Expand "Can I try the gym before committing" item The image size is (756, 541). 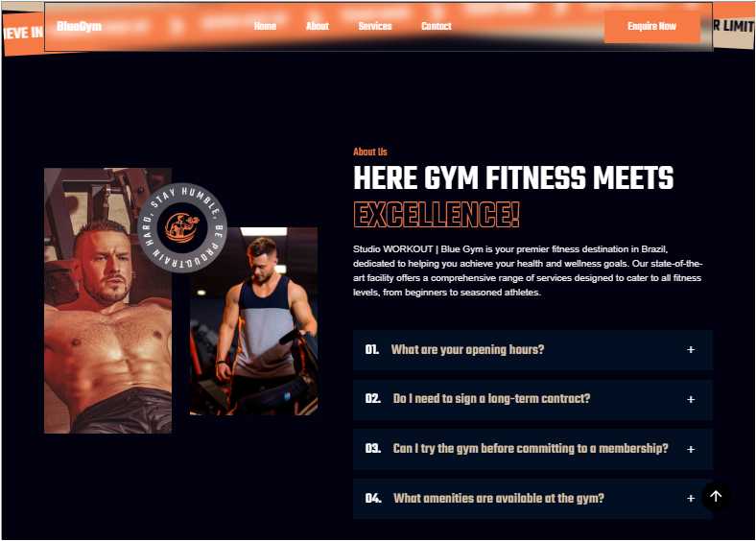pyautogui.click(x=532, y=449)
